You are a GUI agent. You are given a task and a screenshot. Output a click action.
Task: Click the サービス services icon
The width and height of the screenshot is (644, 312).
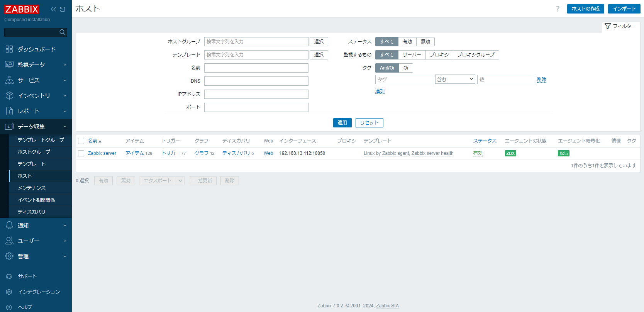click(9, 80)
